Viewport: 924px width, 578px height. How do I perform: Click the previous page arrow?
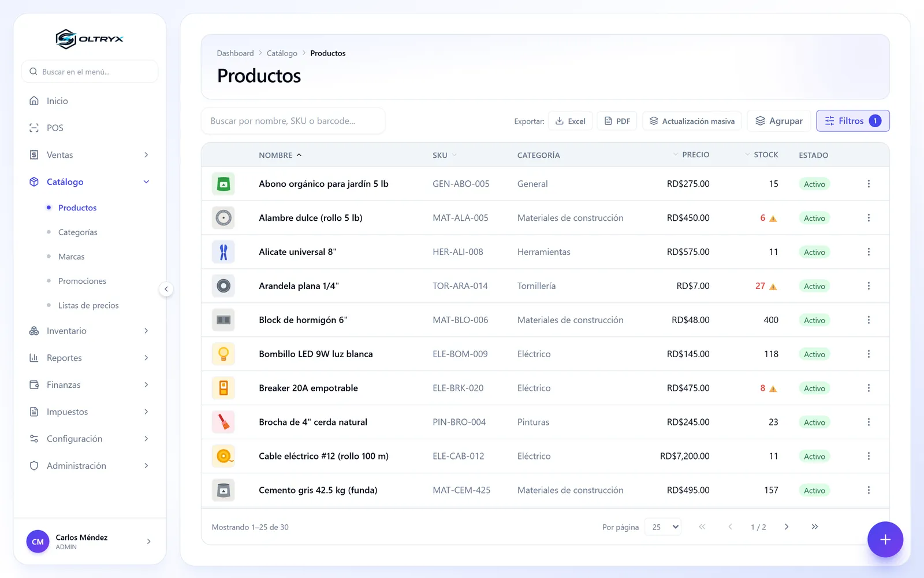(730, 527)
